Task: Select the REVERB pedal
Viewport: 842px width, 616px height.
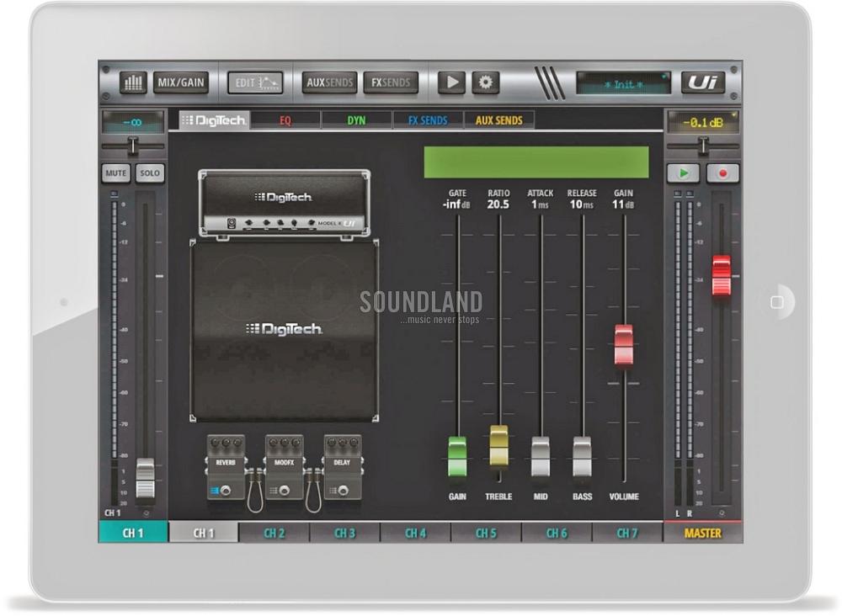Action: pos(226,468)
